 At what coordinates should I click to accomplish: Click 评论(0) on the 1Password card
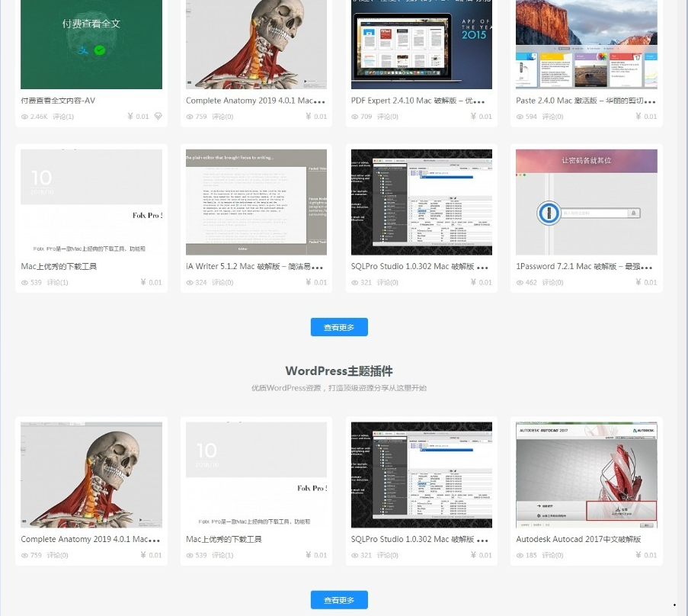[552, 283]
